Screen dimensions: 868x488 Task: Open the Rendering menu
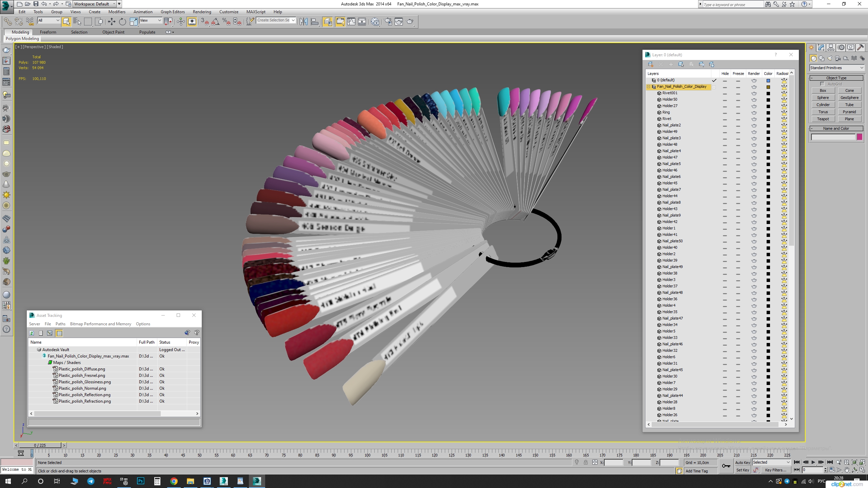click(x=202, y=12)
